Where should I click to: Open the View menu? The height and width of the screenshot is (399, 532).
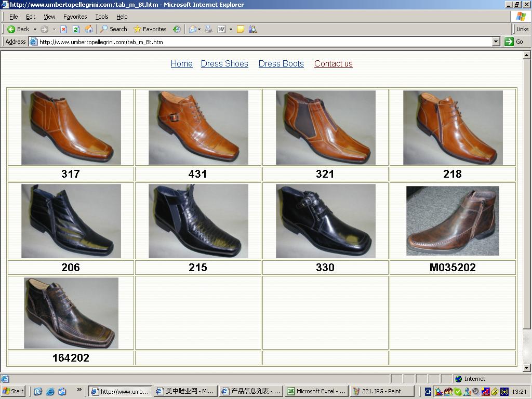49,17
